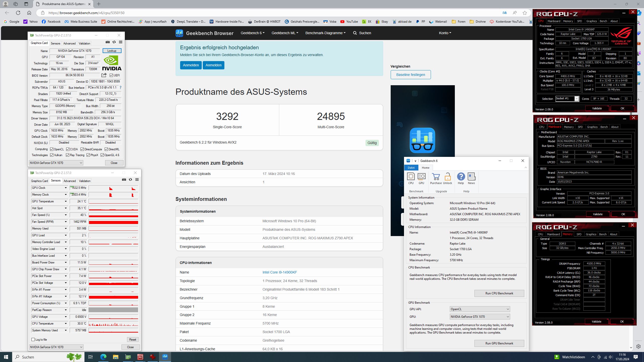644x362 pixels.
Task: Click the browser refresh button
Action: point(18,13)
